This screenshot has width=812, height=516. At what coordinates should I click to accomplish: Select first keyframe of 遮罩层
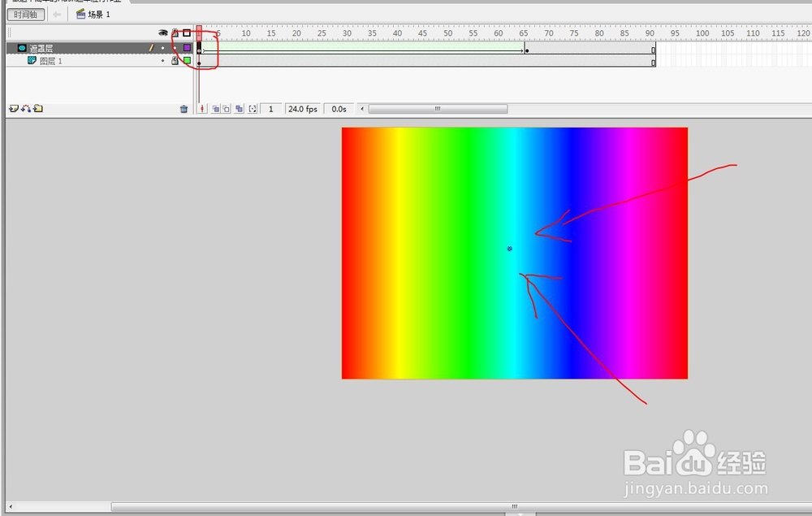click(x=199, y=48)
